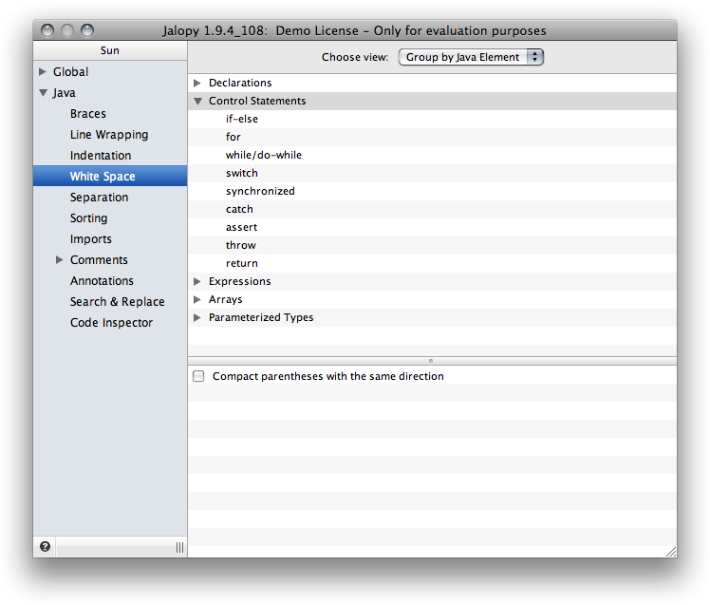Viewport: 710px width, 605px height.
Task: Click the split pane divider handle
Action: point(431,361)
